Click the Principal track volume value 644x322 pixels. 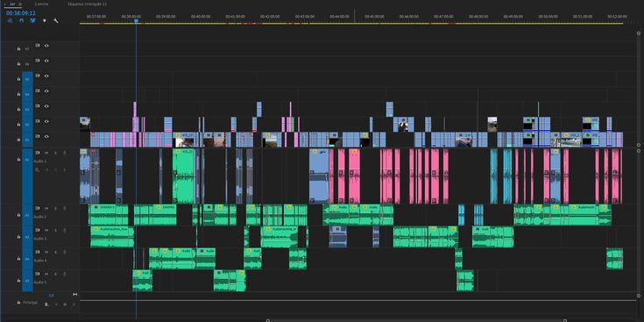click(52, 296)
